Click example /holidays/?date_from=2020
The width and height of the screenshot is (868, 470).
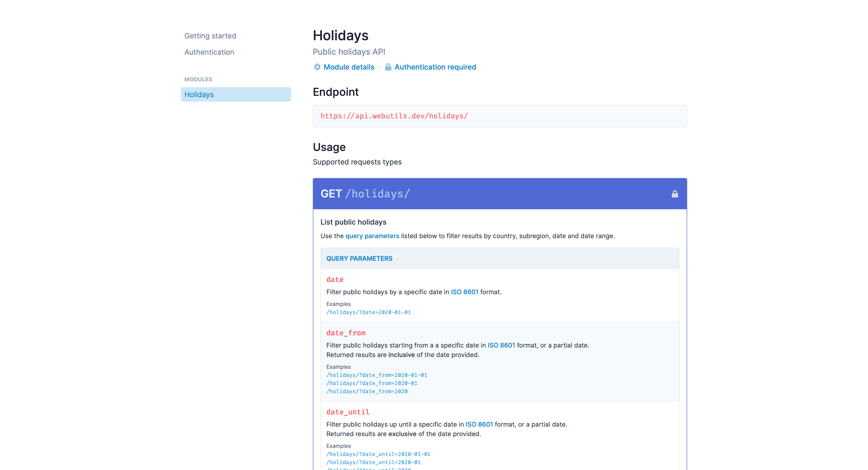coord(367,392)
